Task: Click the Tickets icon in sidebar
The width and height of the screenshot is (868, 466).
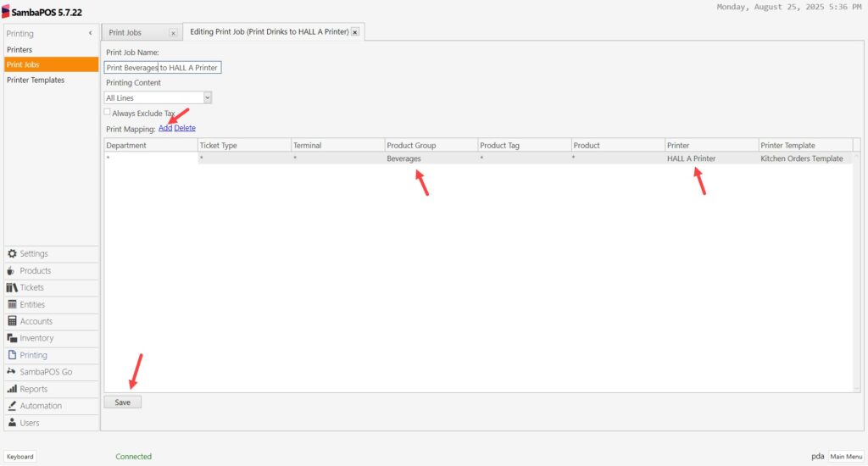Action: (12, 287)
